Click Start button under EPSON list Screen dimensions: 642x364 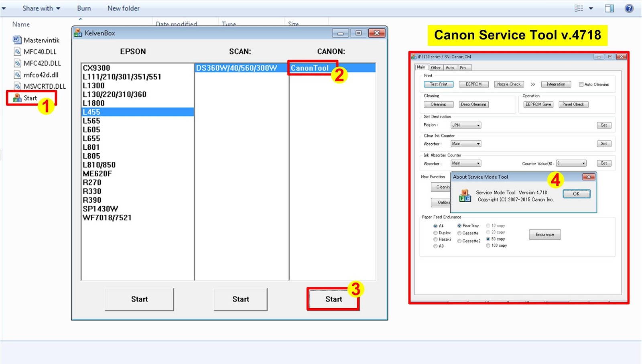click(139, 299)
